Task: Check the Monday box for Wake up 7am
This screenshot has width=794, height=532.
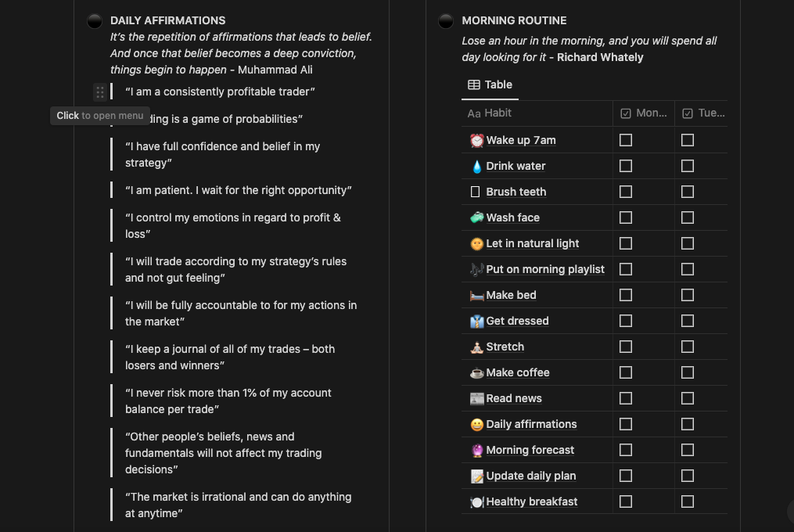Action: [626, 140]
